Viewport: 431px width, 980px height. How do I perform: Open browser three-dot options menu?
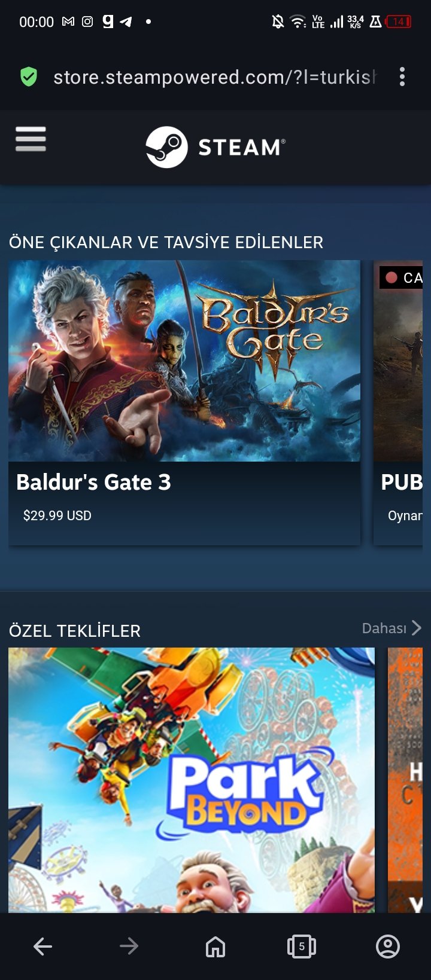pos(402,77)
